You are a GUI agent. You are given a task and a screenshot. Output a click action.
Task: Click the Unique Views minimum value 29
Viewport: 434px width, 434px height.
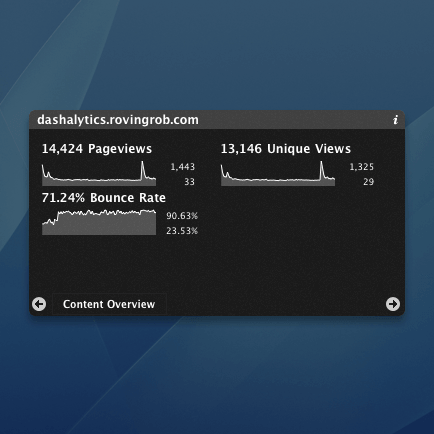tap(368, 182)
